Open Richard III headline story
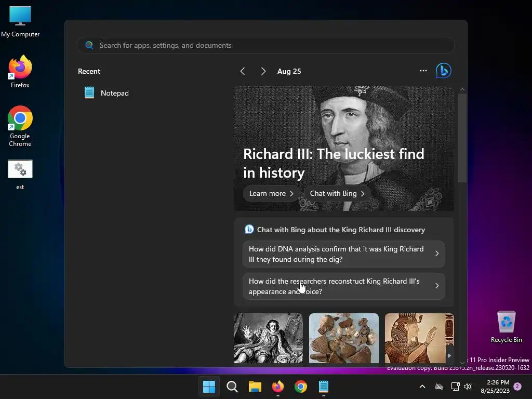 coord(334,163)
